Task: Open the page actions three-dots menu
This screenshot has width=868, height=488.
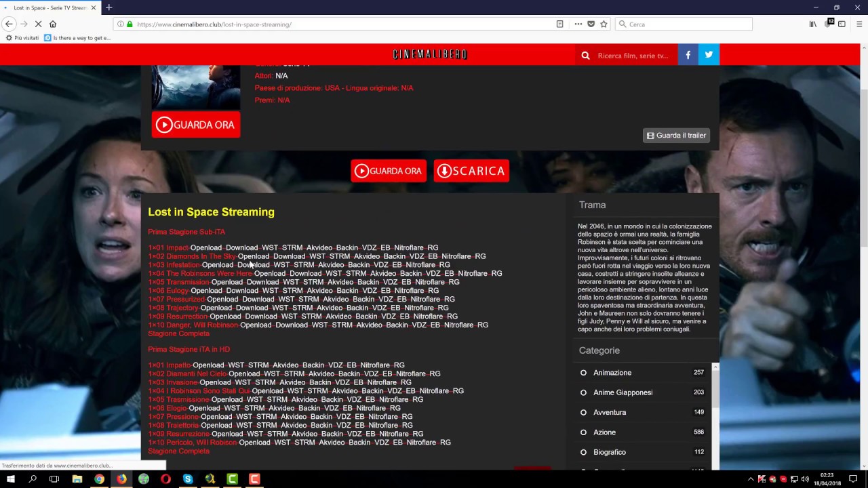Action: tap(578, 24)
